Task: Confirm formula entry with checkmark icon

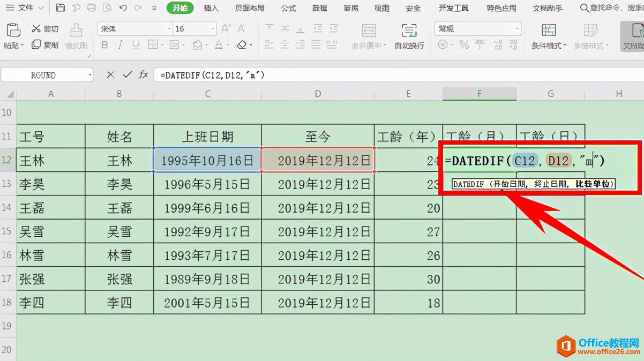Action: click(x=127, y=75)
